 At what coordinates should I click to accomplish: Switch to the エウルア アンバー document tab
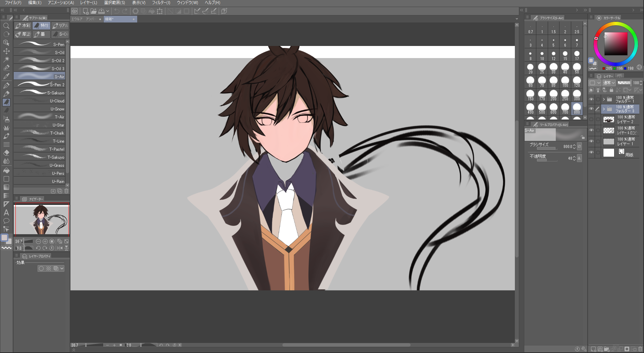84,19
